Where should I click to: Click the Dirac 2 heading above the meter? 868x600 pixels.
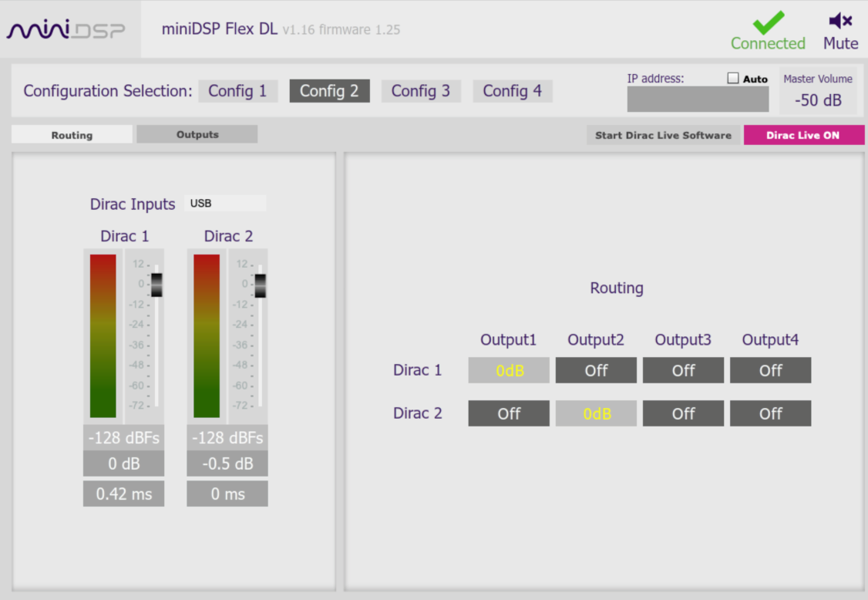(228, 236)
